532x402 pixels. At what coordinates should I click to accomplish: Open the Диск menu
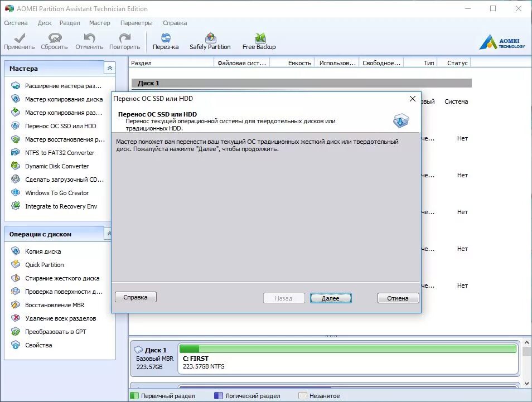45,23
